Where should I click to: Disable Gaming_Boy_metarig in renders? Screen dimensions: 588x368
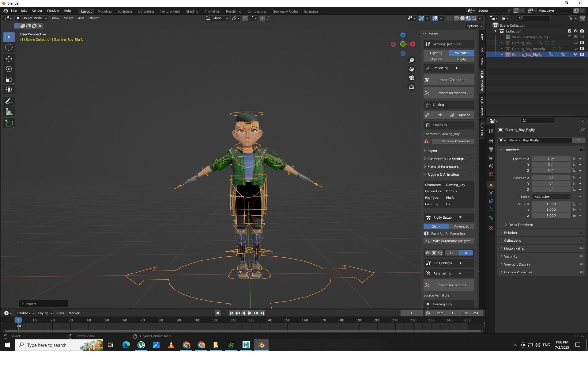582,49
